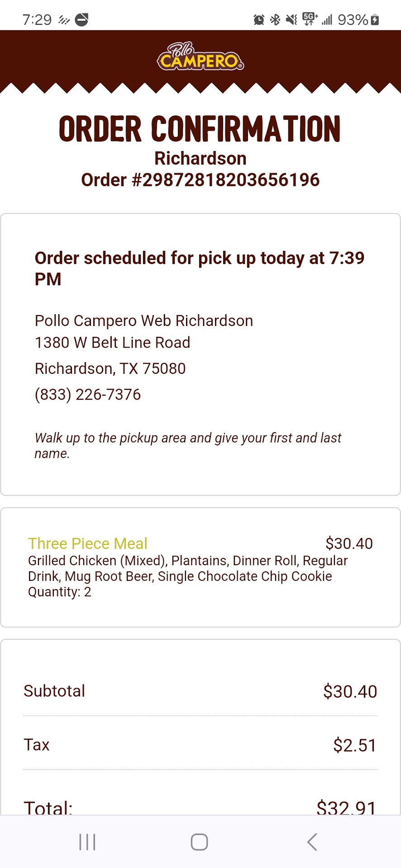The height and width of the screenshot is (868, 401).
Task: Select the Three Piece Meal item title
Action: pos(88,543)
